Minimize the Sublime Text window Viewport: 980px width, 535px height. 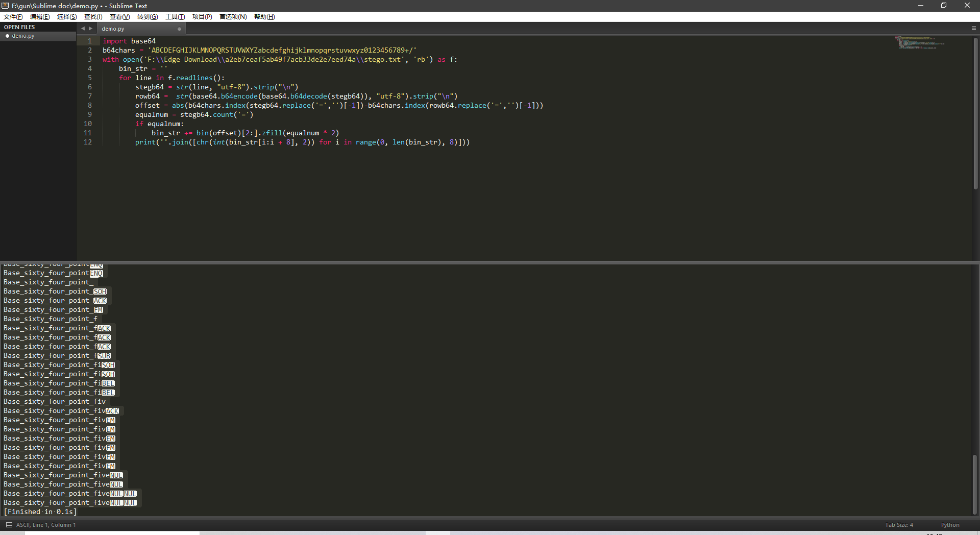[x=921, y=6]
